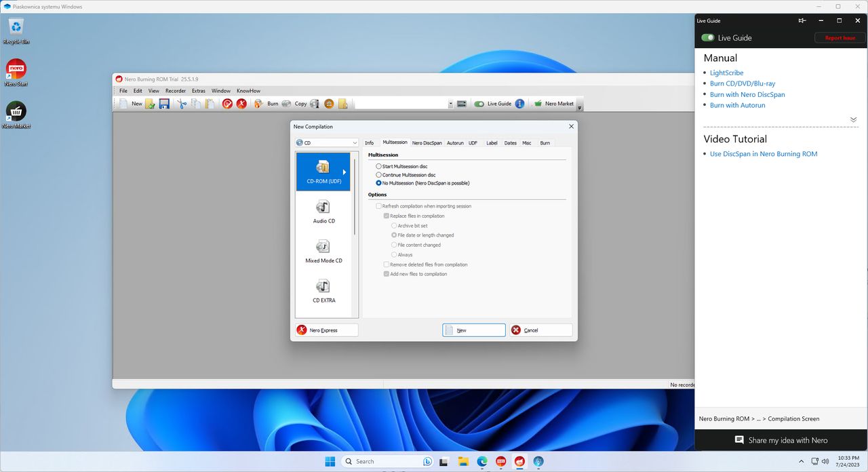
Task: Click the New compilation toolbar icon
Action: (x=131, y=104)
